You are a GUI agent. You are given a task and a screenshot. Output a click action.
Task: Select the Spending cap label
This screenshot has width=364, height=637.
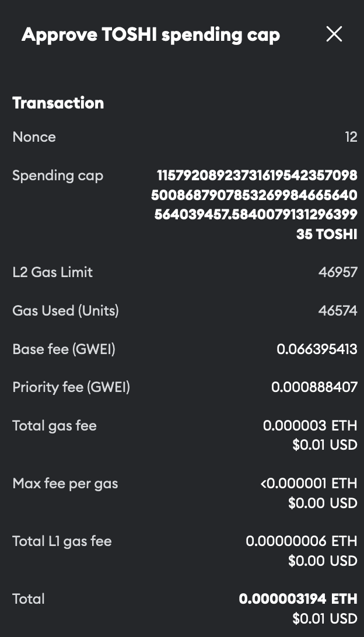click(57, 175)
